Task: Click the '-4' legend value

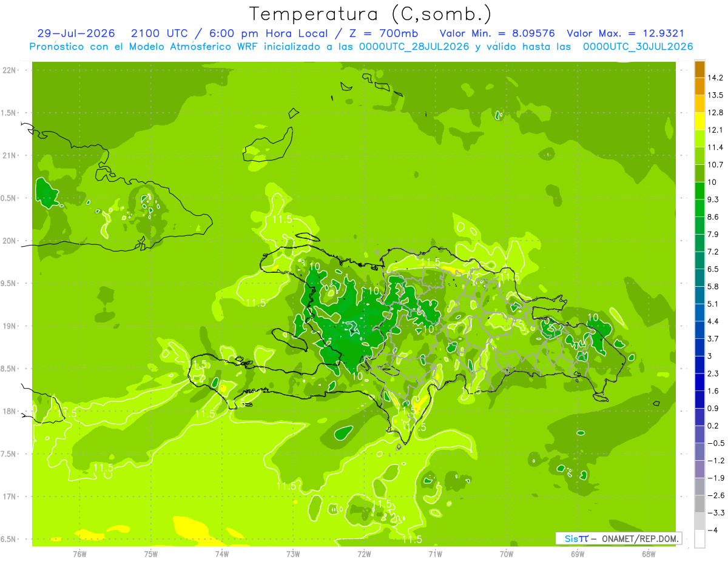Action: point(712,530)
